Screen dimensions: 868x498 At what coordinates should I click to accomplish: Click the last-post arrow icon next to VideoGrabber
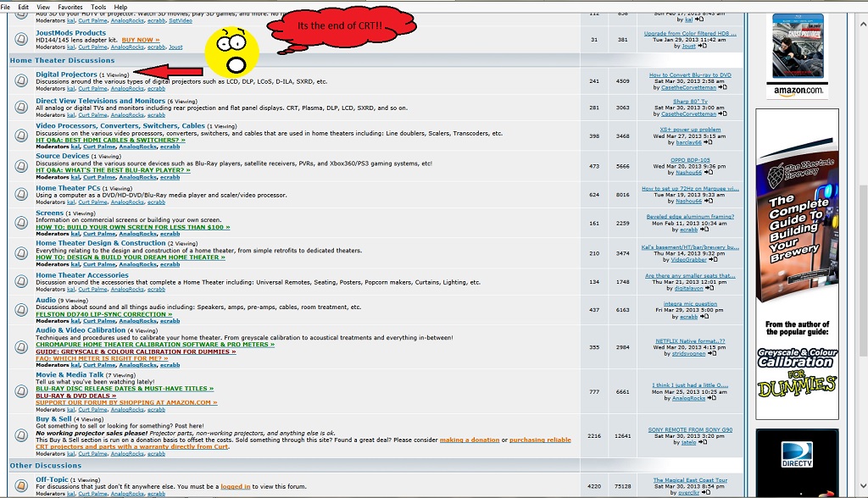point(713,259)
